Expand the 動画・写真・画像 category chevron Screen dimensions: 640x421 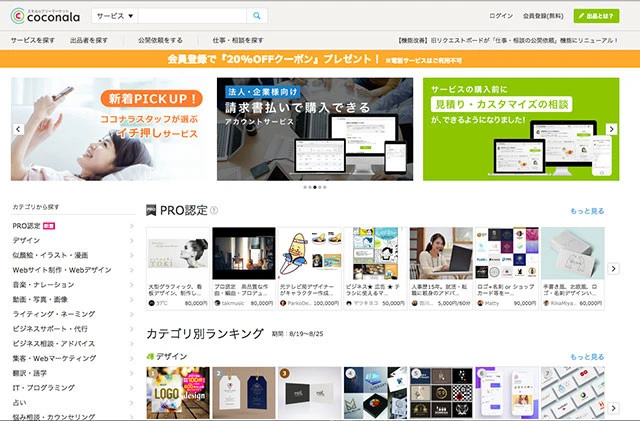pyautogui.click(x=132, y=299)
